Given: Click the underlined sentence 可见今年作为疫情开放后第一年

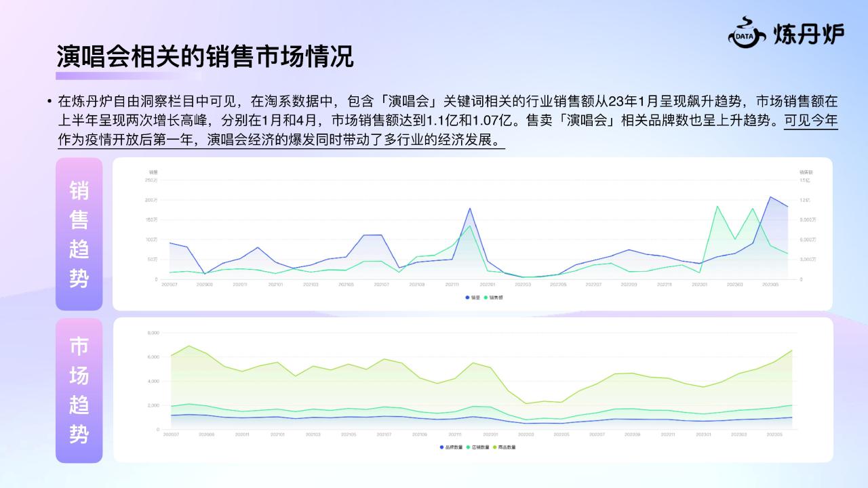Looking at the screenshot, I should click(448, 131).
